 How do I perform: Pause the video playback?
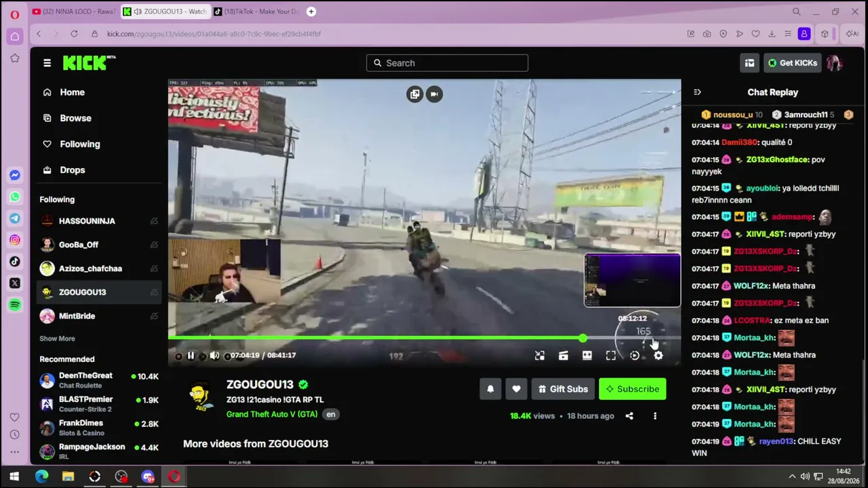point(191,356)
